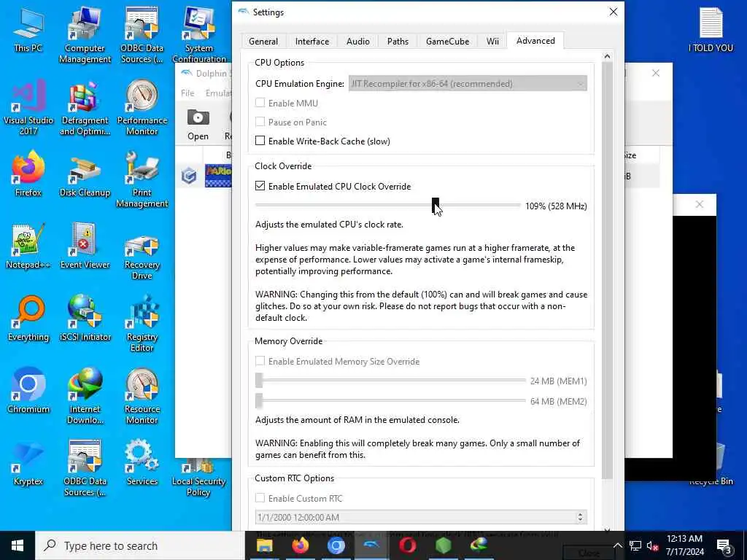The width and height of the screenshot is (747, 560).
Task: Click the Custom RTC date time field
Action: [421, 517]
